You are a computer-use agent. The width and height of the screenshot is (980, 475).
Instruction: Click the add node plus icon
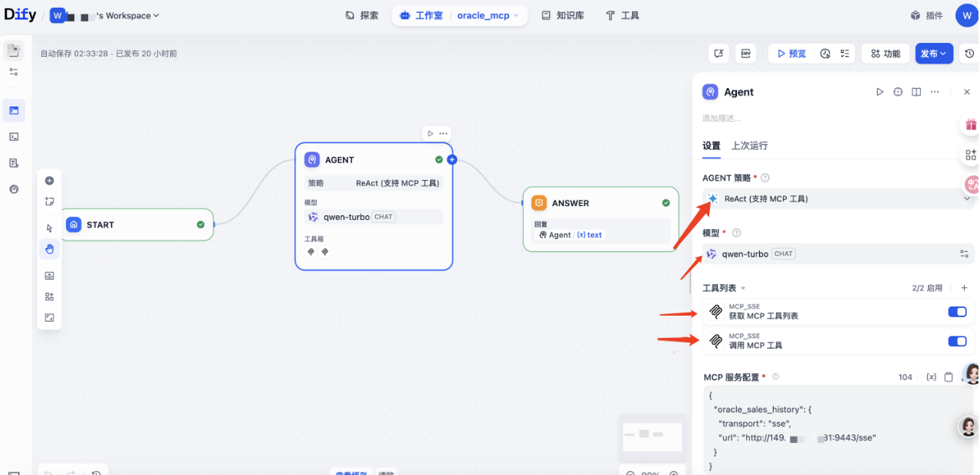click(49, 180)
